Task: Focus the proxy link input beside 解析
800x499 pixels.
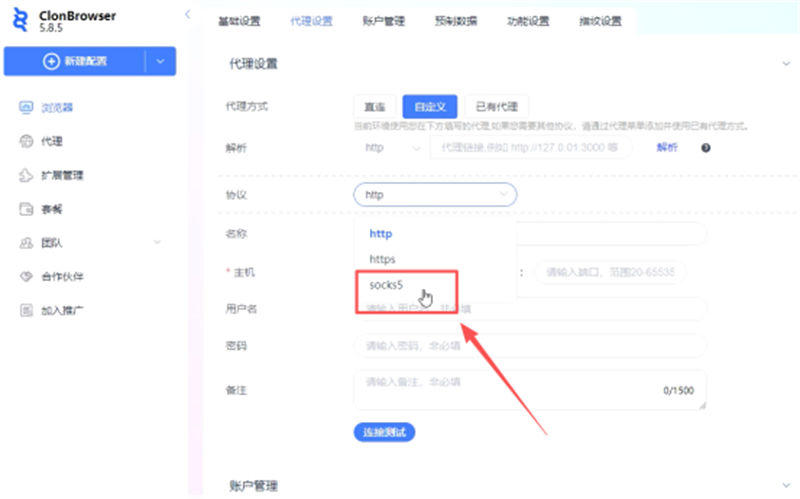Action: point(531,148)
